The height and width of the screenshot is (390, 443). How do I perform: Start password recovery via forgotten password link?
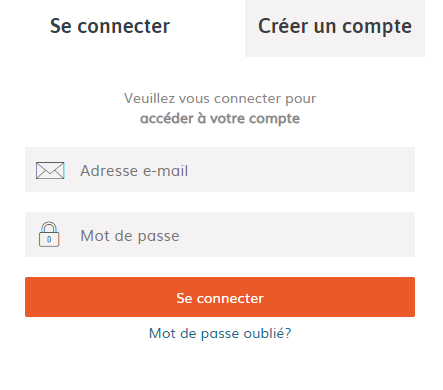tap(220, 333)
